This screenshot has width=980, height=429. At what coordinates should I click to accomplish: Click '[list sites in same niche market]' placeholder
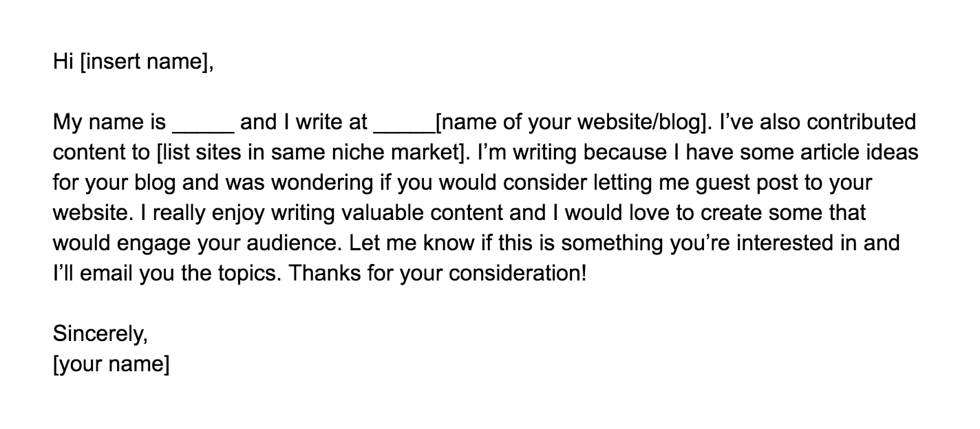311,153
